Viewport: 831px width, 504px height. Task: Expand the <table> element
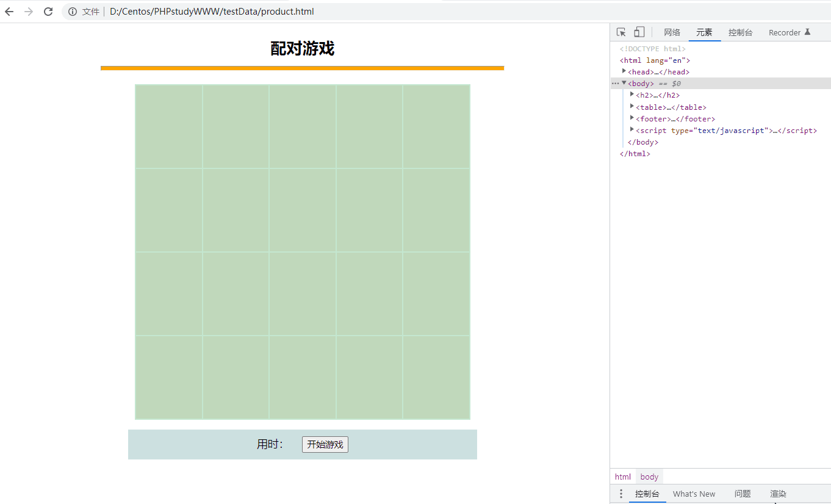[x=632, y=107]
